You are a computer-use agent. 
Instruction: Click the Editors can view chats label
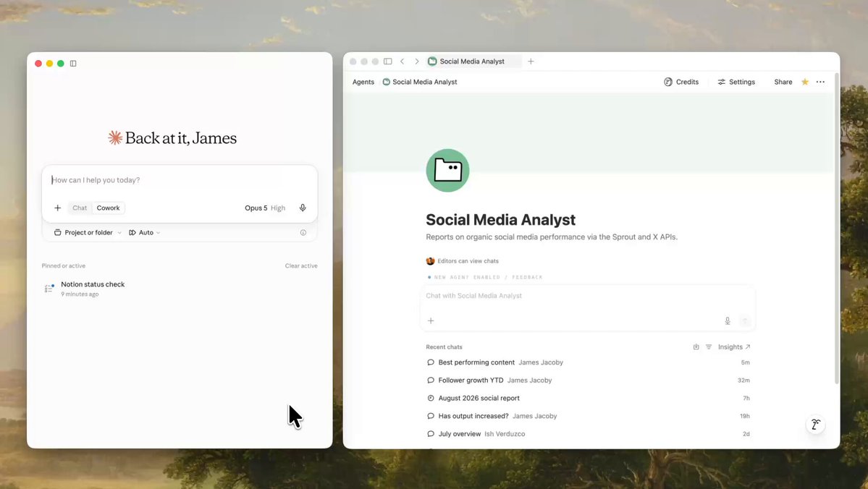468,261
